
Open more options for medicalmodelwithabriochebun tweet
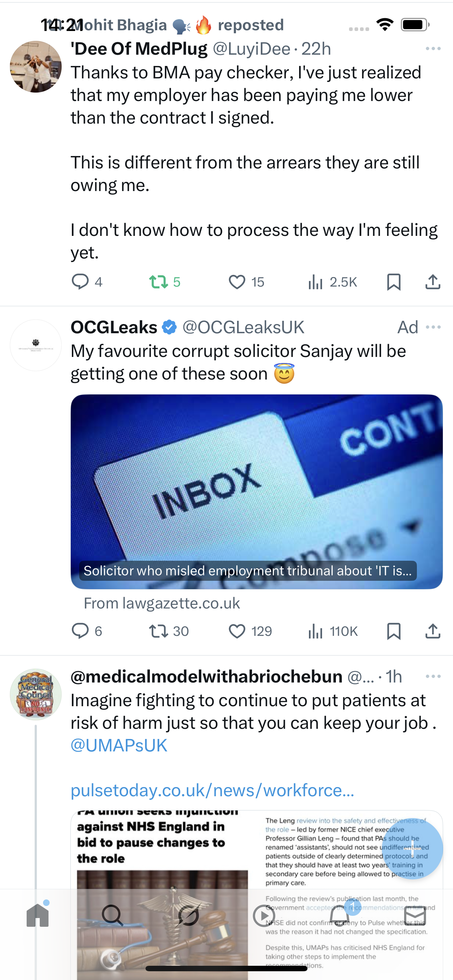click(433, 676)
